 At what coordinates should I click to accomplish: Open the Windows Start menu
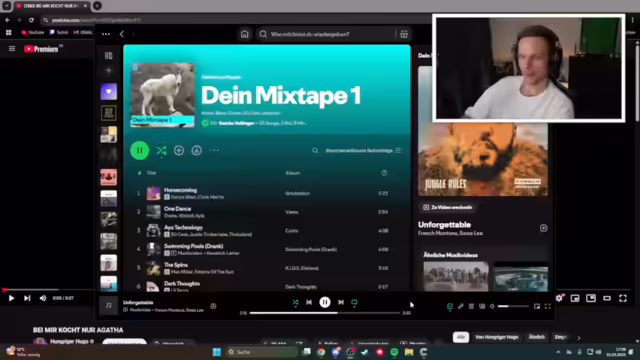[217, 352]
